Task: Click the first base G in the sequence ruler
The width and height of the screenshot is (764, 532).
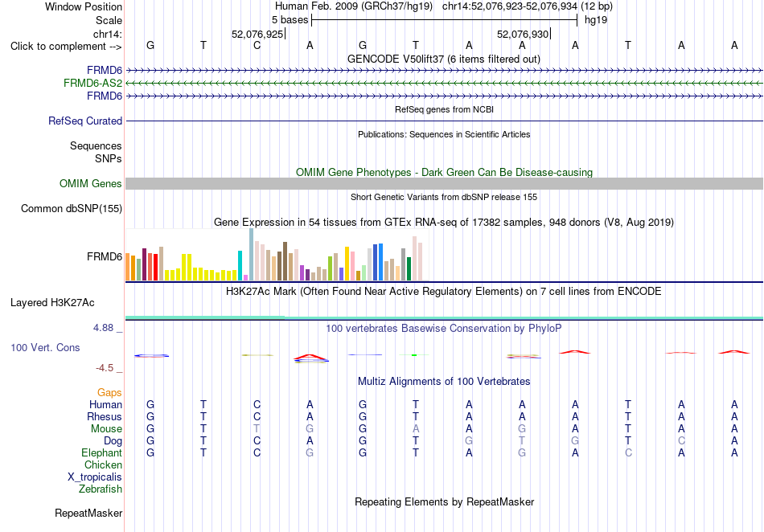Action: [x=150, y=45]
